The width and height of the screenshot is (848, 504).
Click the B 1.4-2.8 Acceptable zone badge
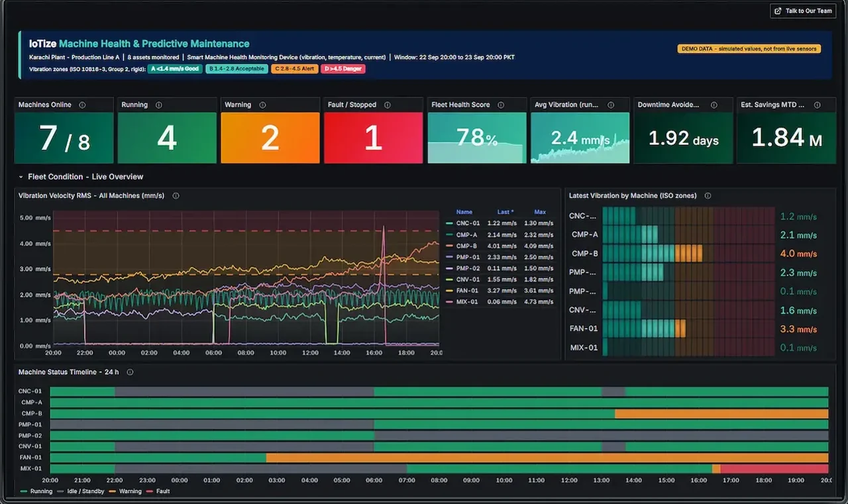(237, 69)
